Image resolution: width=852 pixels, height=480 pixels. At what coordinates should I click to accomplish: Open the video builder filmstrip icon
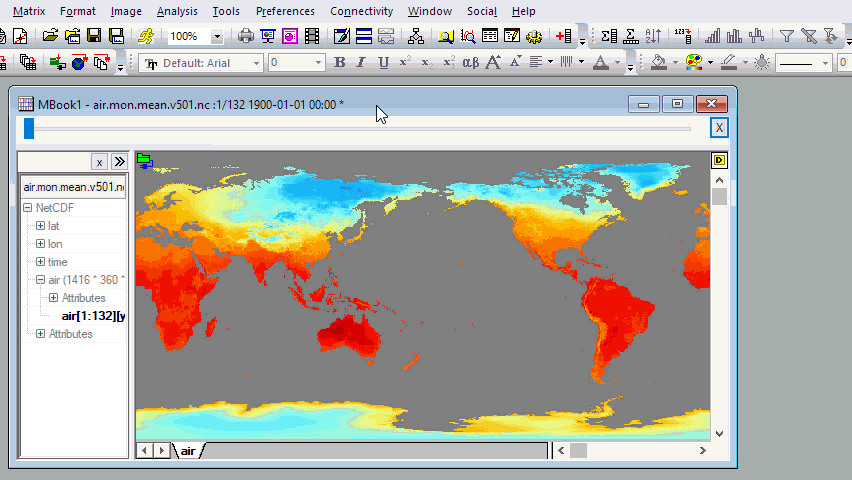[312, 37]
